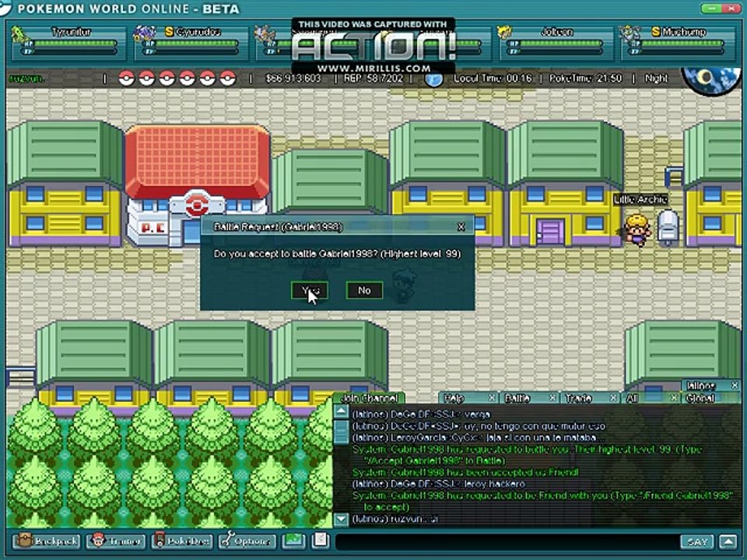747x560 pixels.
Task: Close the Battle chat tab
Action: pyautogui.click(x=552, y=397)
